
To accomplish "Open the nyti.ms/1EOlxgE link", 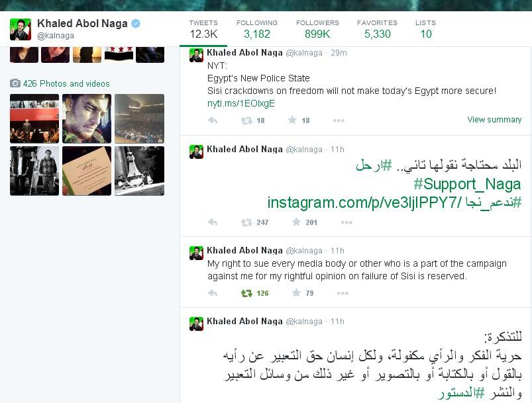I will [241, 103].
